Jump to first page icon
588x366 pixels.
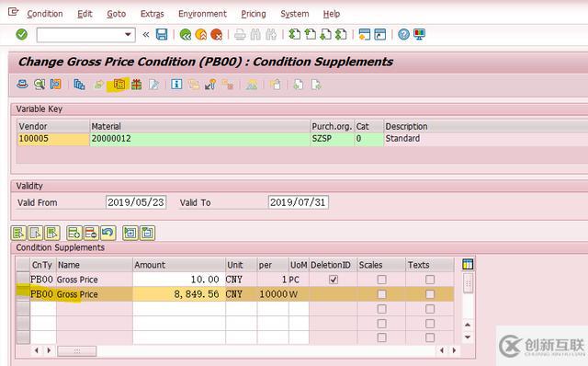click(295, 35)
